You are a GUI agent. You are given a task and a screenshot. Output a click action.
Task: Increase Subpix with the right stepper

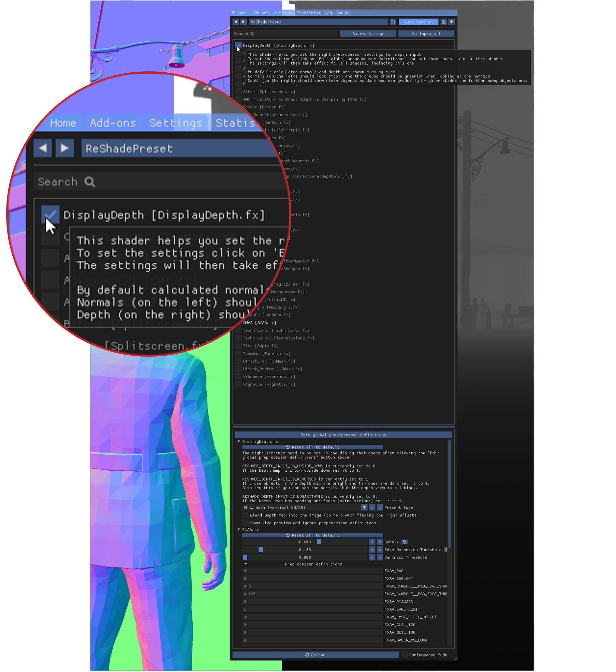(380, 542)
